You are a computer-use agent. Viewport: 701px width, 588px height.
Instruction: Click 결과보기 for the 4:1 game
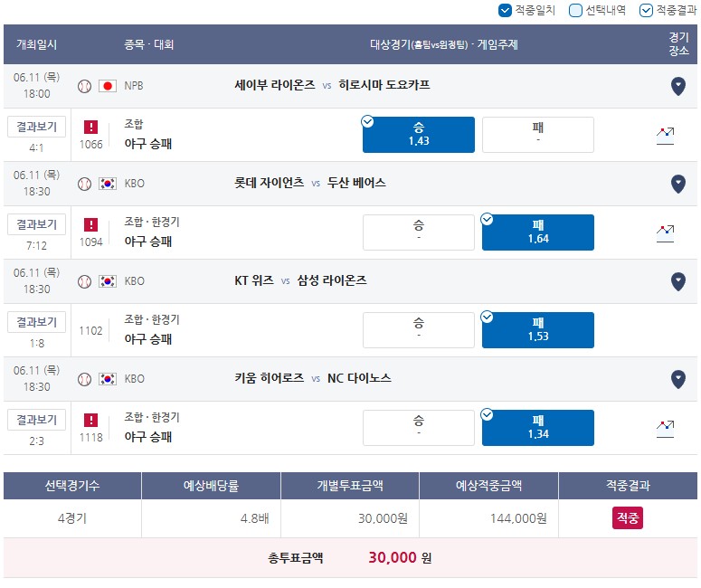coord(37,127)
